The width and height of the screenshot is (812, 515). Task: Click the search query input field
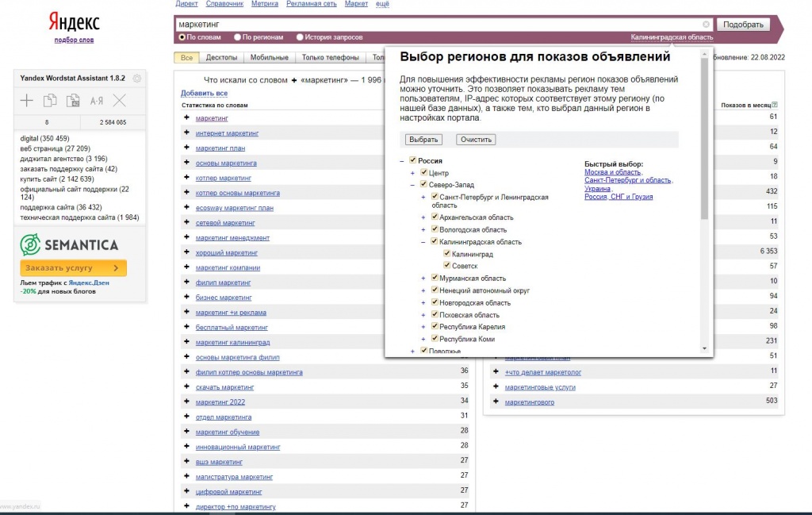[436, 25]
